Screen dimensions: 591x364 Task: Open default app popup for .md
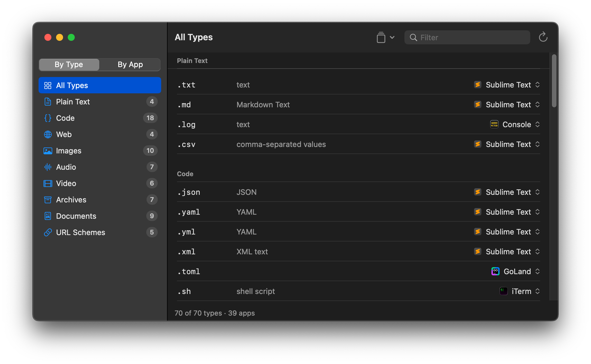[x=507, y=105]
